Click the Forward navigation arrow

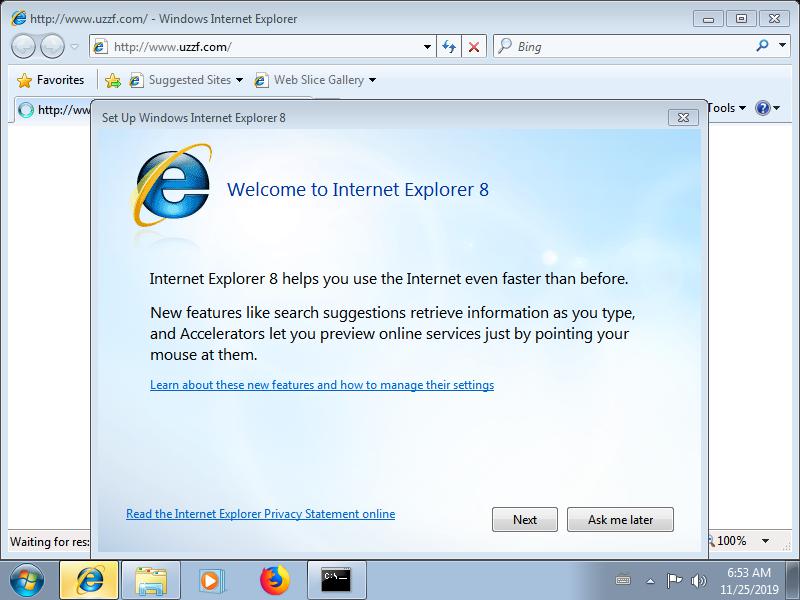(x=52, y=47)
